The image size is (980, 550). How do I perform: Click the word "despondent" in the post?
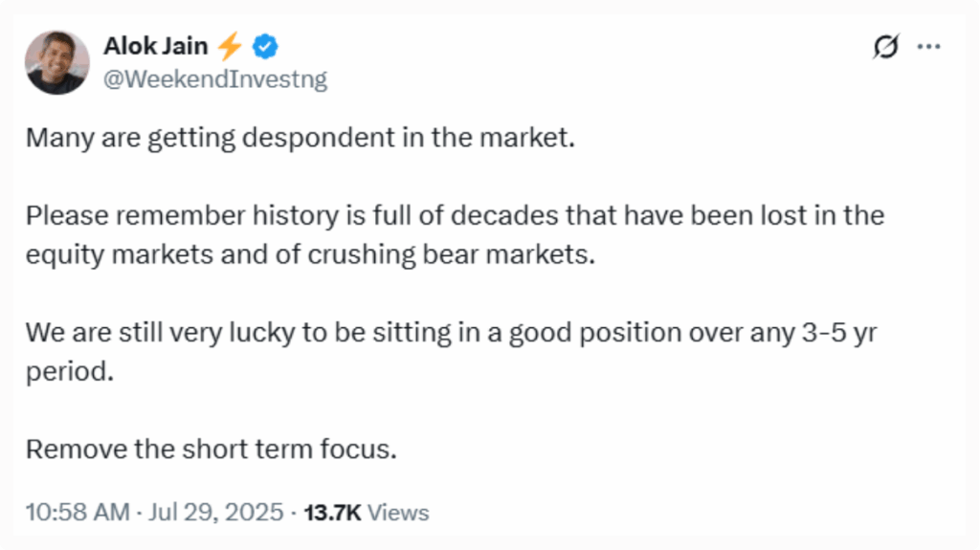[x=318, y=138]
